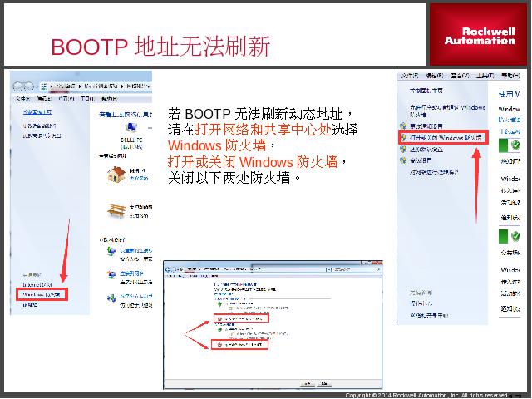Click the park bench public-network icon

116,211
